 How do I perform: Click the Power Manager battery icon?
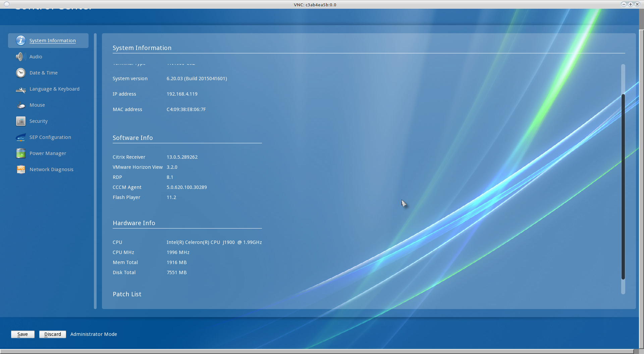coord(21,153)
